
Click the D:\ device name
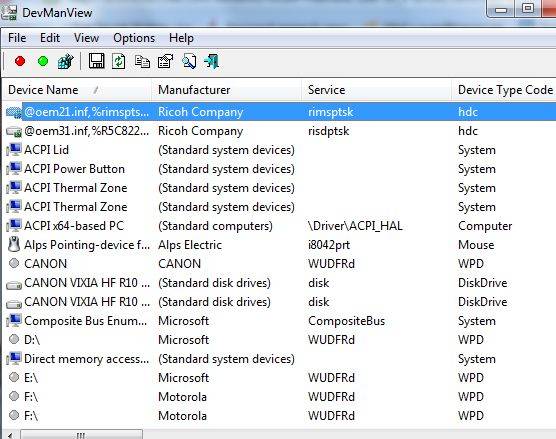click(32, 340)
